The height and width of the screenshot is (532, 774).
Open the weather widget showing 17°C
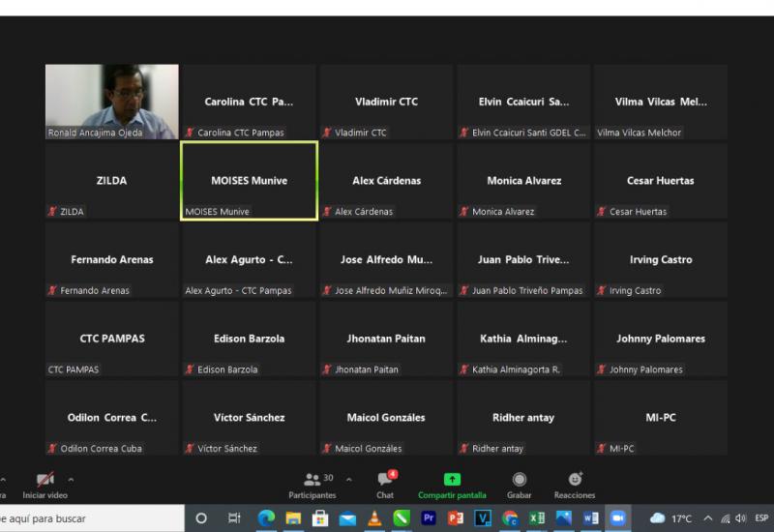click(671, 518)
